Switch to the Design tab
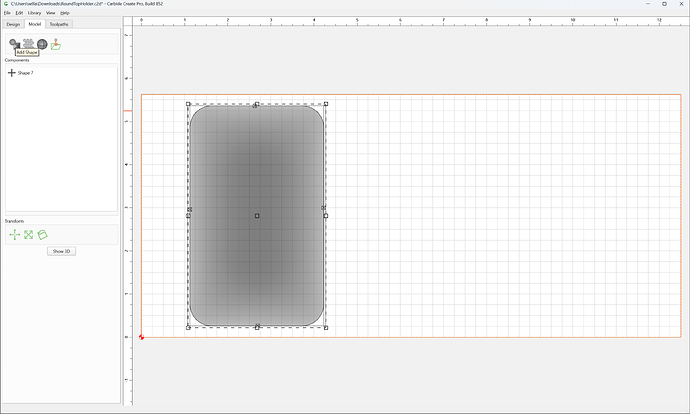The image size is (690, 414). tap(13, 24)
